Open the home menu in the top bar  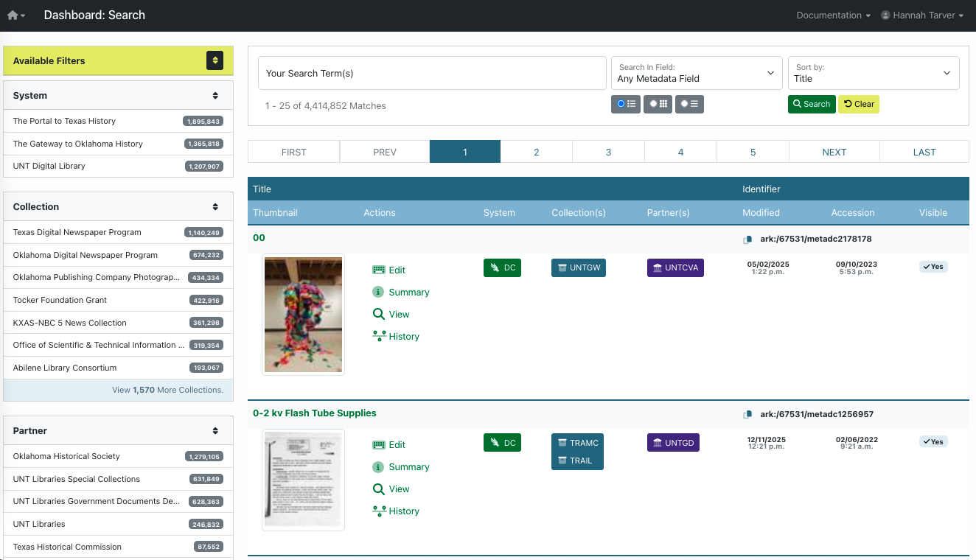[15, 15]
